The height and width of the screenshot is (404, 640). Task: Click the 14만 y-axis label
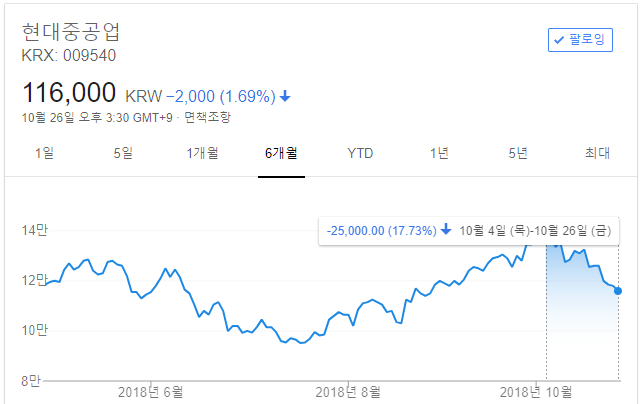(x=35, y=230)
